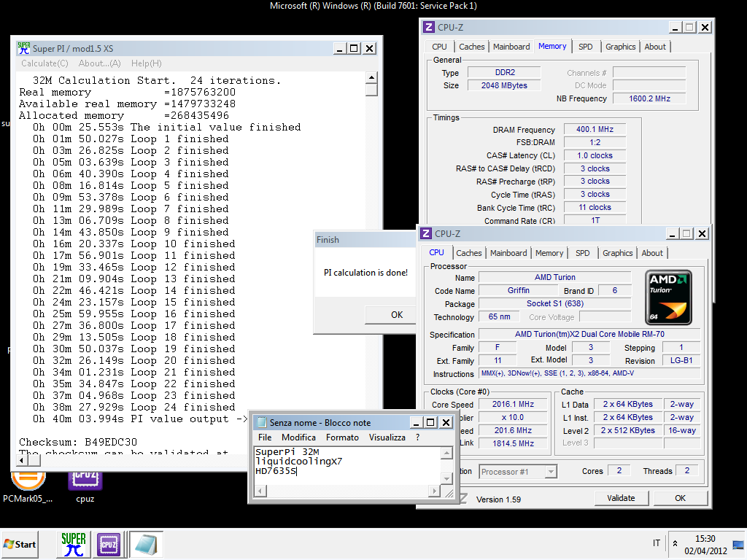Open the PCMark05 desktop shortcut
This screenshot has height=560, width=747.
[28, 486]
